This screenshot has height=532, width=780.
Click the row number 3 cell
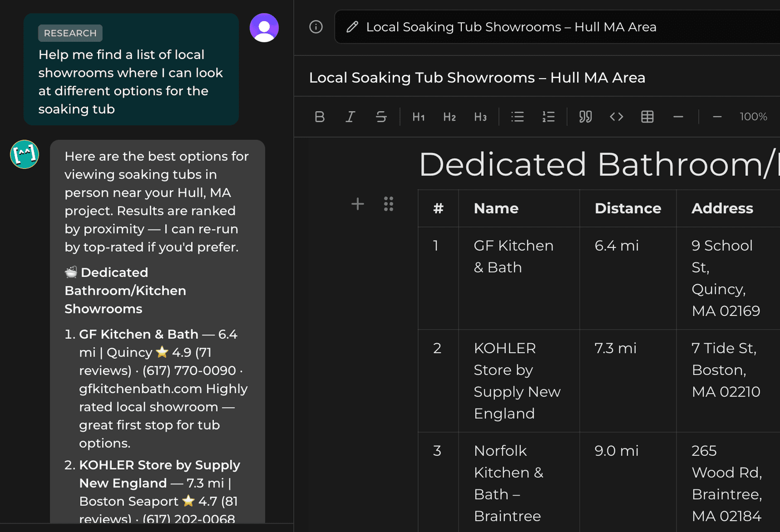tap(438, 482)
